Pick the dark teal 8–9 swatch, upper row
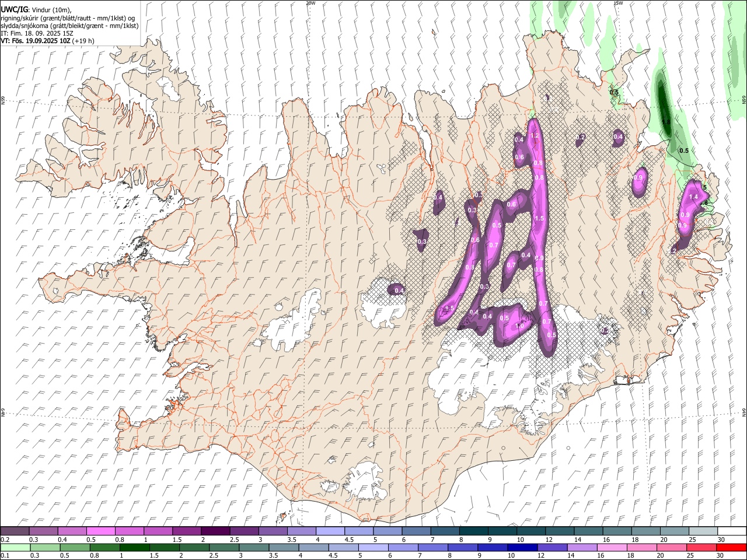The width and height of the screenshot is (747, 560). coord(473,531)
